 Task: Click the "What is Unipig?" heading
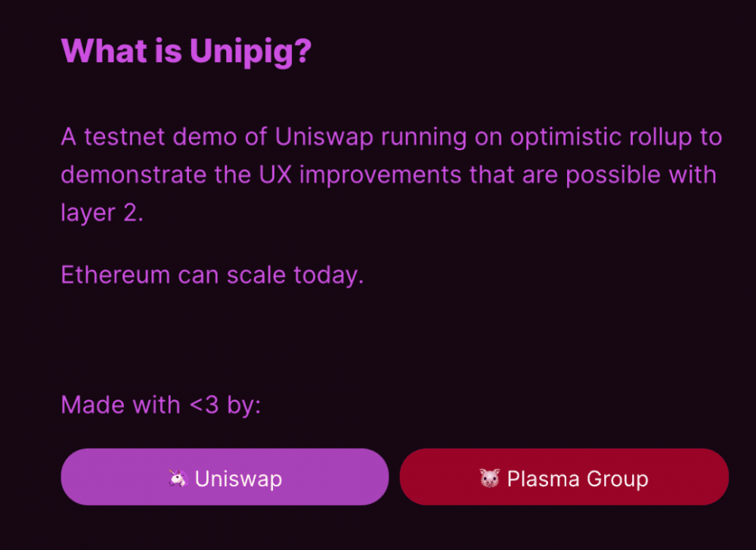185,51
